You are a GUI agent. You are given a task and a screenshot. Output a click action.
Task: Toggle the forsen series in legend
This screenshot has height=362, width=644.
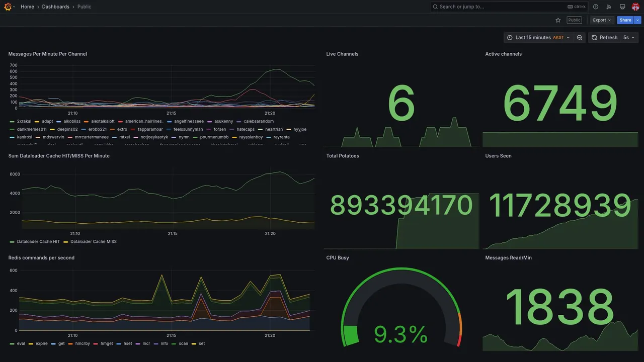[x=220, y=129]
